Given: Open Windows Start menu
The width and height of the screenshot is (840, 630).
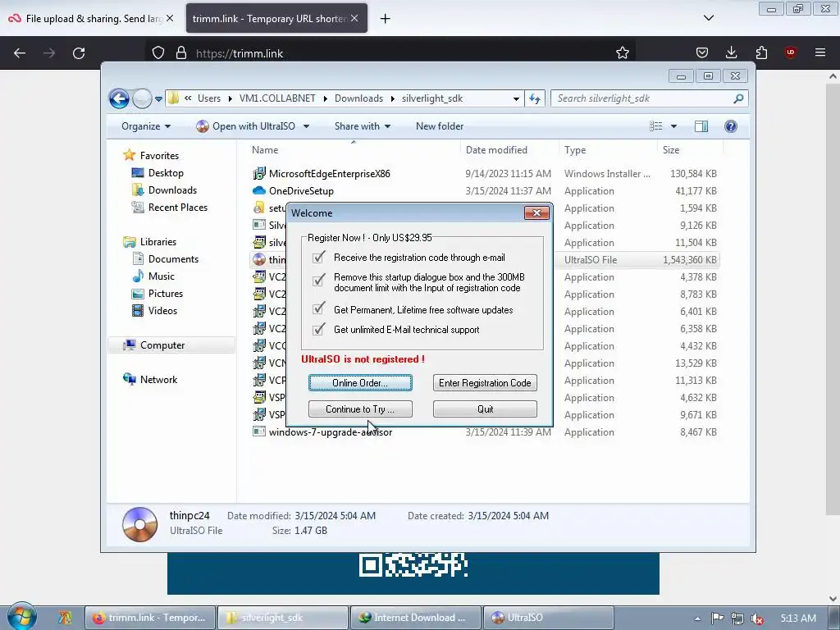Looking at the screenshot, I should click(x=22, y=616).
